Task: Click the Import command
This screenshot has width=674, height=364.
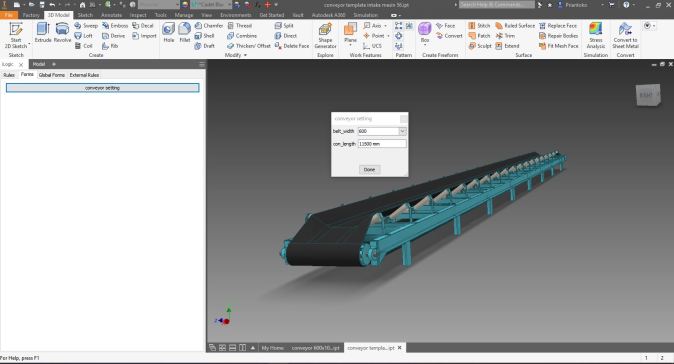Action: [x=144, y=36]
